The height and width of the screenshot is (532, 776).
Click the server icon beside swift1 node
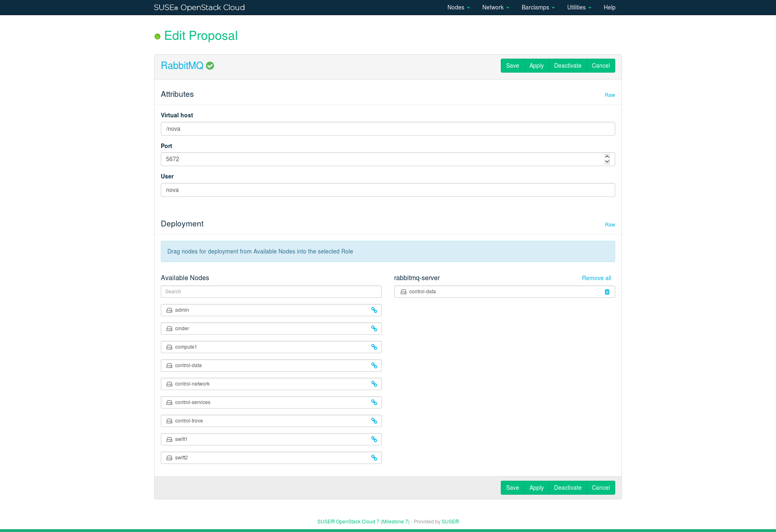pos(169,439)
